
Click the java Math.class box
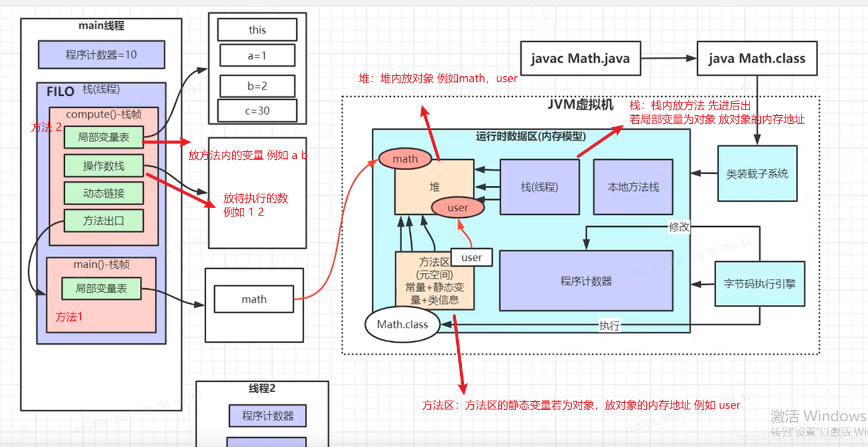pyautogui.click(x=756, y=58)
